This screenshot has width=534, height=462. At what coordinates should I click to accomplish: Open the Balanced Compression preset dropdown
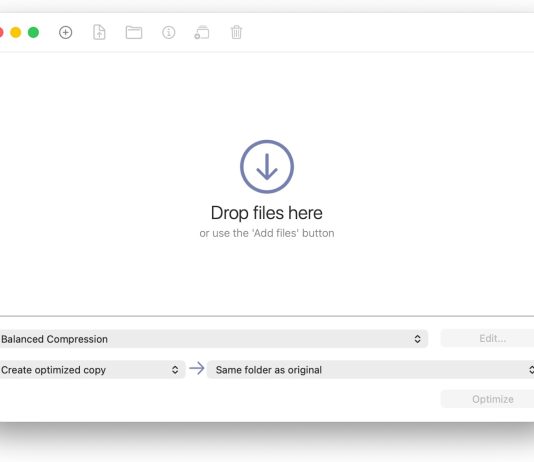tap(213, 339)
